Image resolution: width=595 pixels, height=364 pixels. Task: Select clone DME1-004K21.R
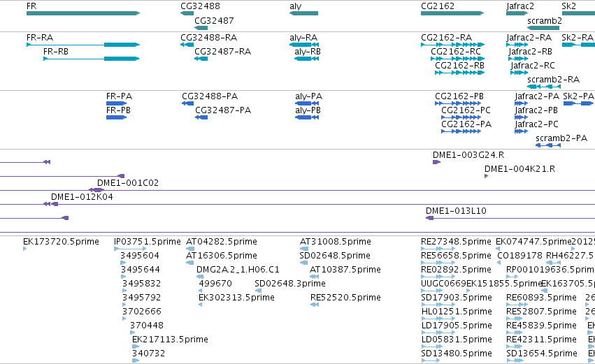486,176
